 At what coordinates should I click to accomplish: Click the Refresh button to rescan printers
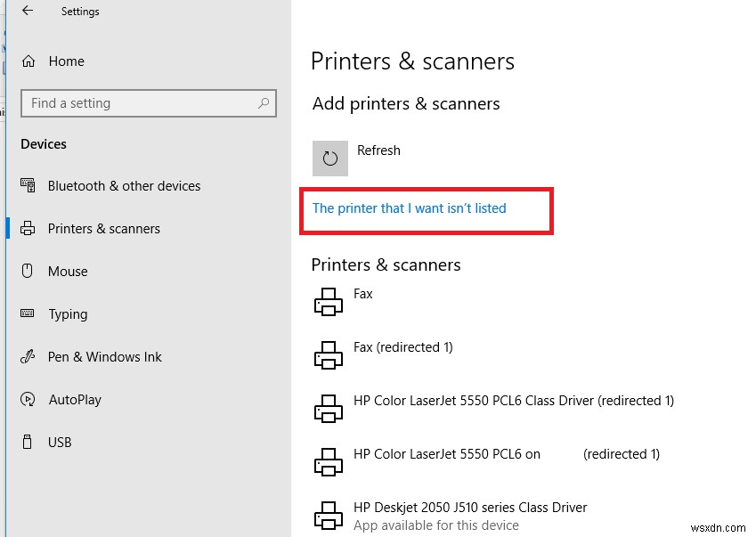[378, 151]
